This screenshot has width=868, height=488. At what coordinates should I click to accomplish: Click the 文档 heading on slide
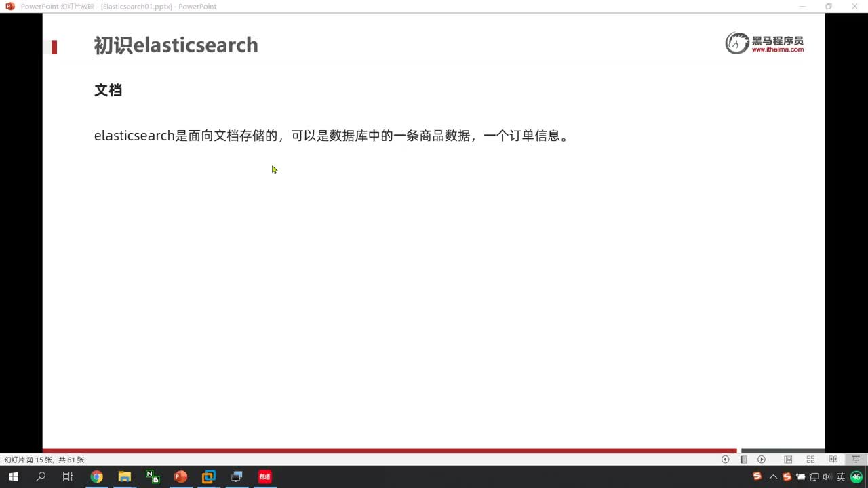pos(108,90)
